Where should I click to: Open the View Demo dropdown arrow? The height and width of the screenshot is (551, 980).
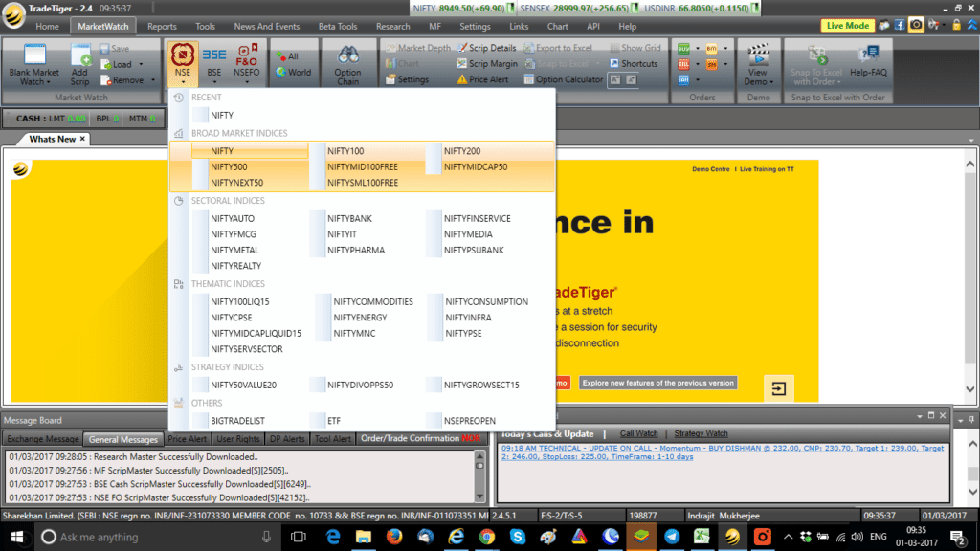pyautogui.click(x=771, y=82)
